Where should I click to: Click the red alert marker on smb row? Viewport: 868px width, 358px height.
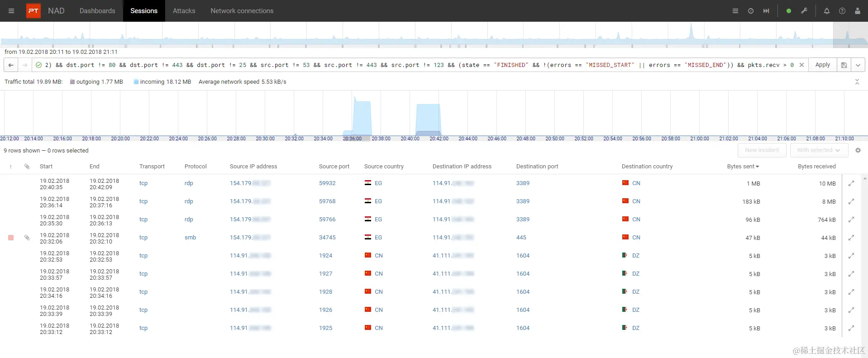coord(11,238)
